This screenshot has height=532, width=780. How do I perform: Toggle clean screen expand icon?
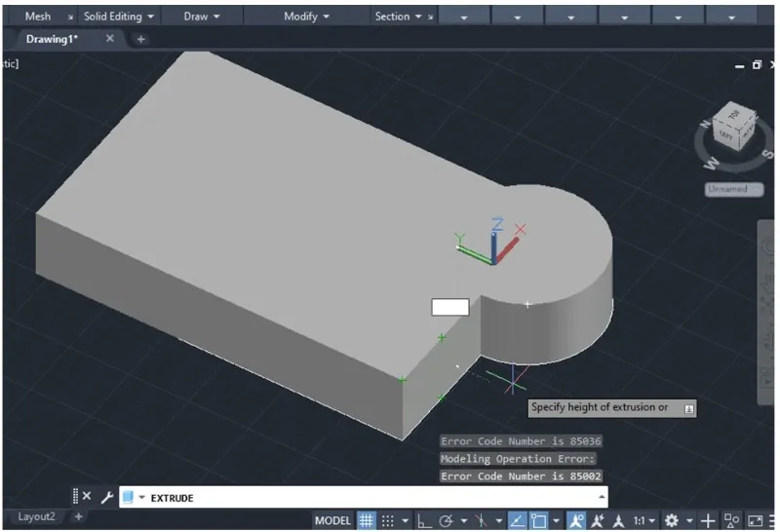(755, 520)
